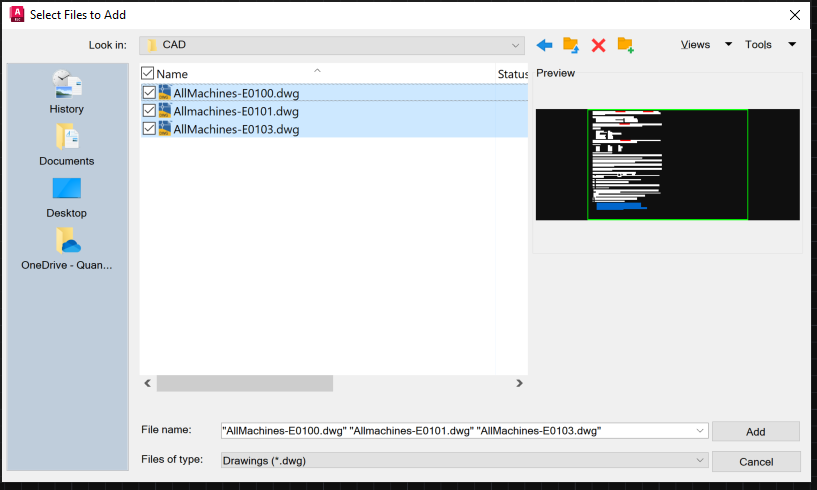Click the AllMachines-E0103.dwg file icon
Viewport: 817px width, 490px height.
coord(165,128)
